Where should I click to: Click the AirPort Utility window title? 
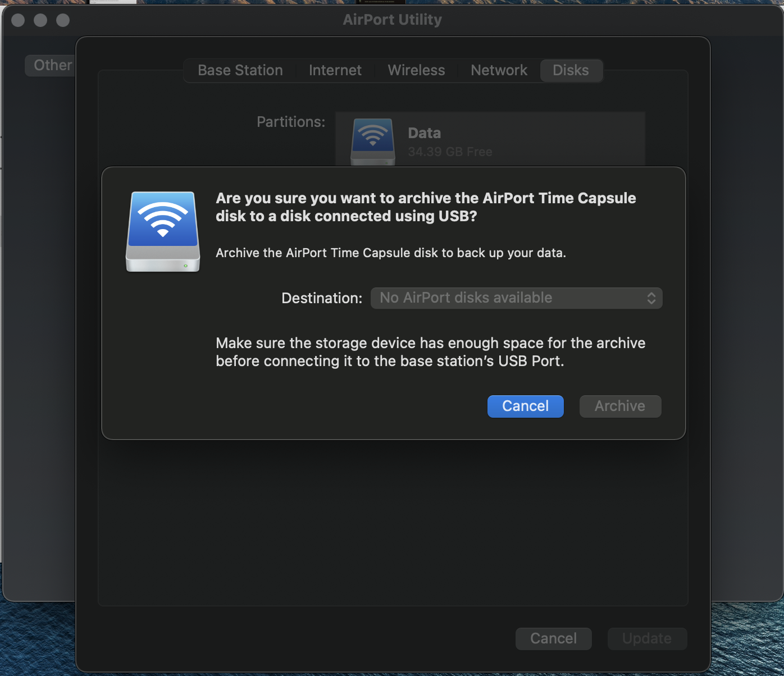392,20
